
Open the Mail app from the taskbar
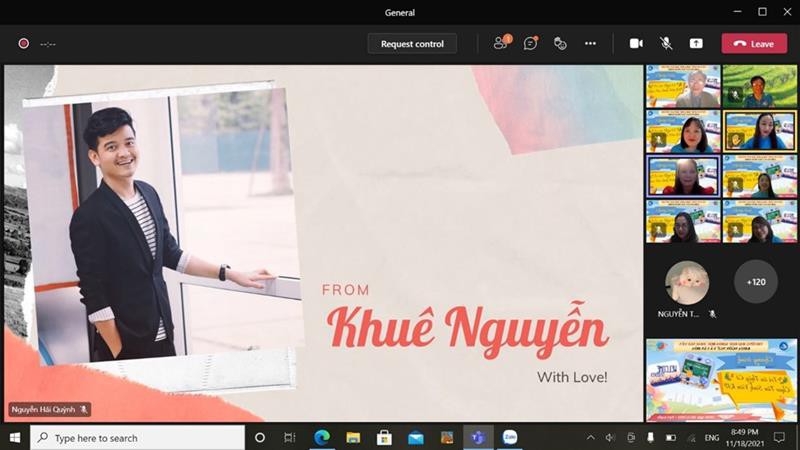coord(415,438)
